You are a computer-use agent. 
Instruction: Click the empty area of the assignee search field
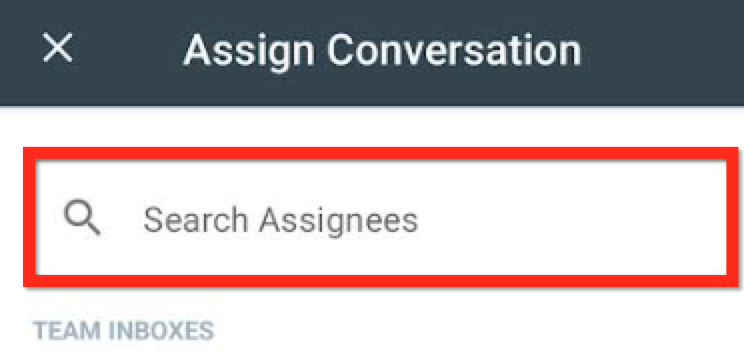pos(569,218)
